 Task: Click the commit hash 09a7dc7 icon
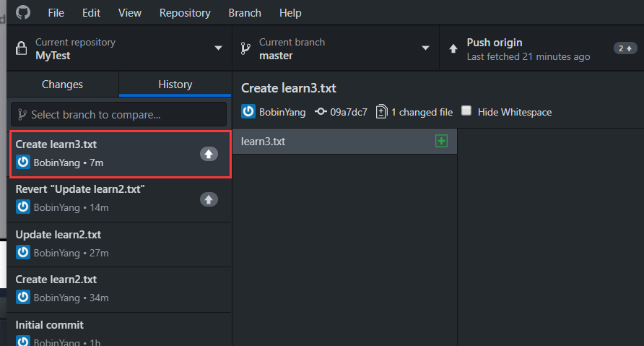321,112
